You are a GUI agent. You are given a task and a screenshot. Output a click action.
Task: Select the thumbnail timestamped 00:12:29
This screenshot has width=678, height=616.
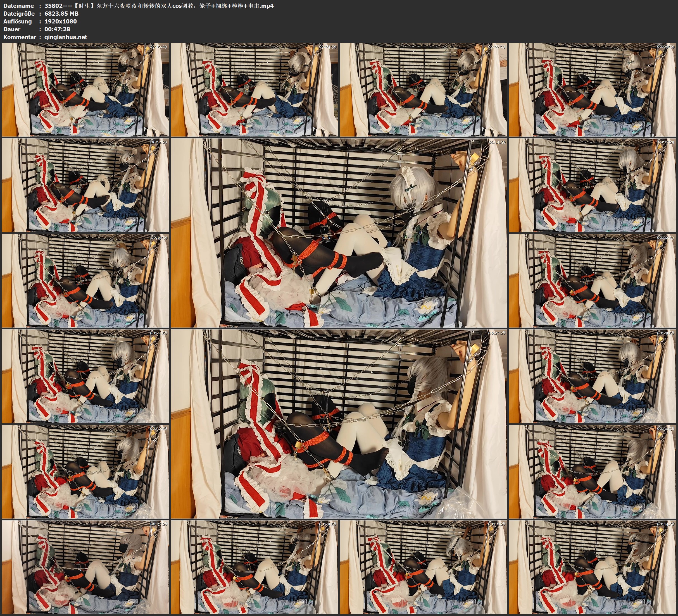85,185
